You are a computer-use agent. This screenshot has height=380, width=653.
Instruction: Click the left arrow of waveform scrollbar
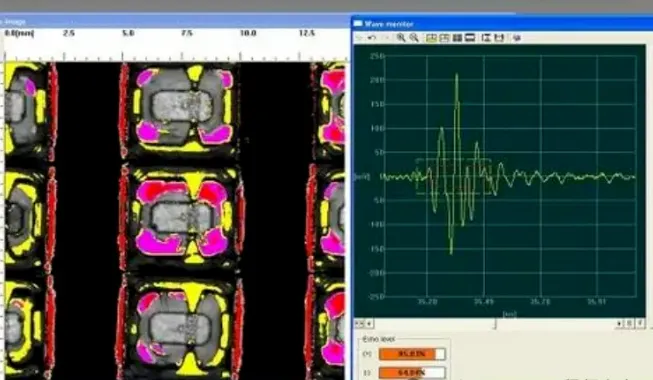click(369, 323)
